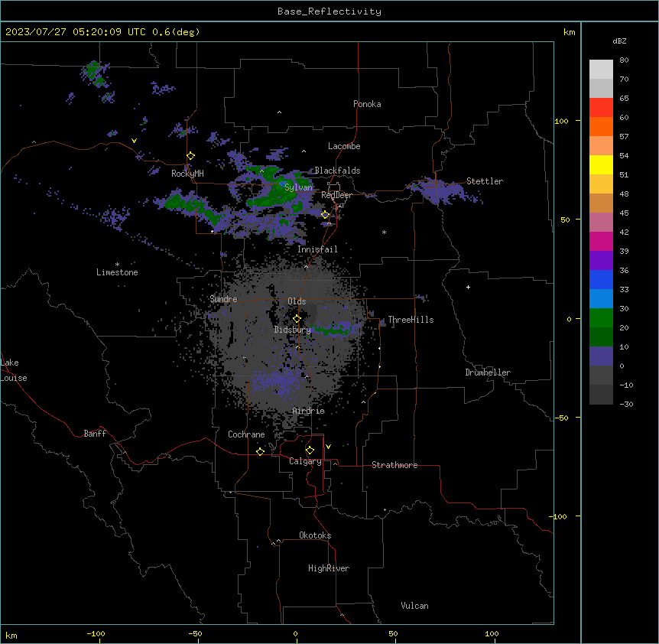Click the ThreeHills label
659x644 pixels.
click(x=411, y=320)
